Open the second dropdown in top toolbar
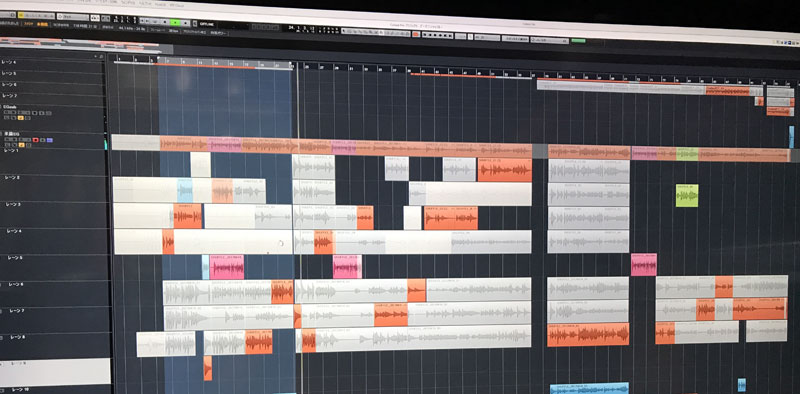The height and width of the screenshot is (394, 800). pyautogui.click(x=73, y=17)
